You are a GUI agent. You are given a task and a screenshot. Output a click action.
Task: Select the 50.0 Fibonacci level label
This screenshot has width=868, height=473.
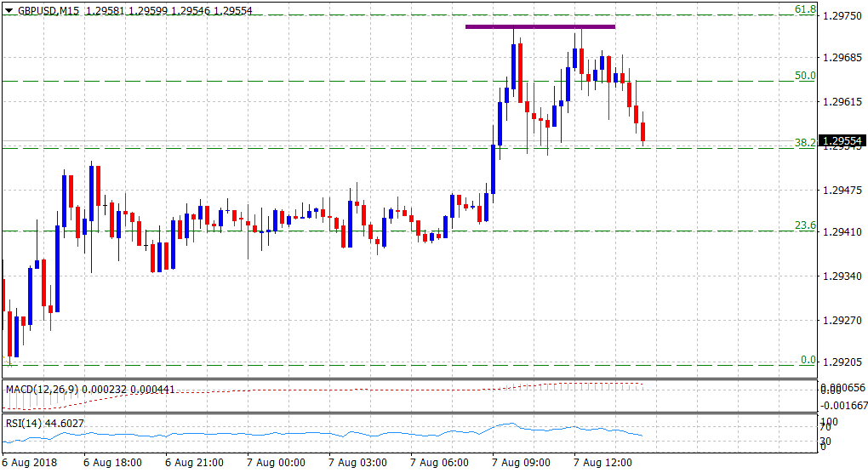[x=805, y=75]
